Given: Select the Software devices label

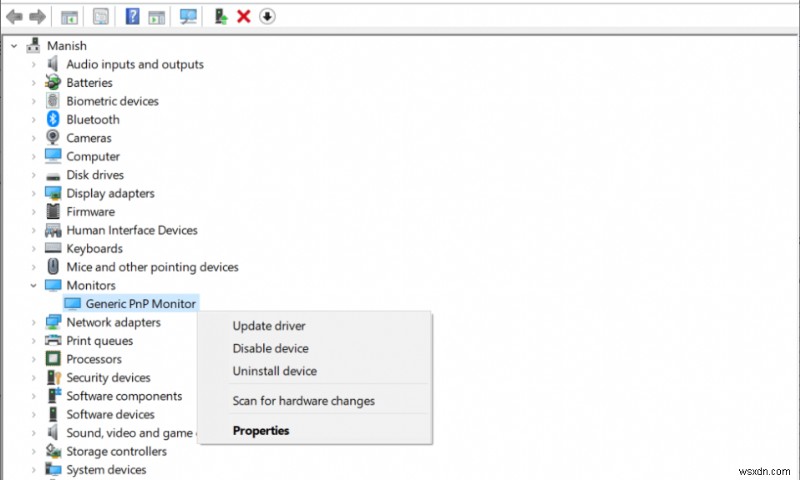Looking at the screenshot, I should pyautogui.click(x=110, y=414).
